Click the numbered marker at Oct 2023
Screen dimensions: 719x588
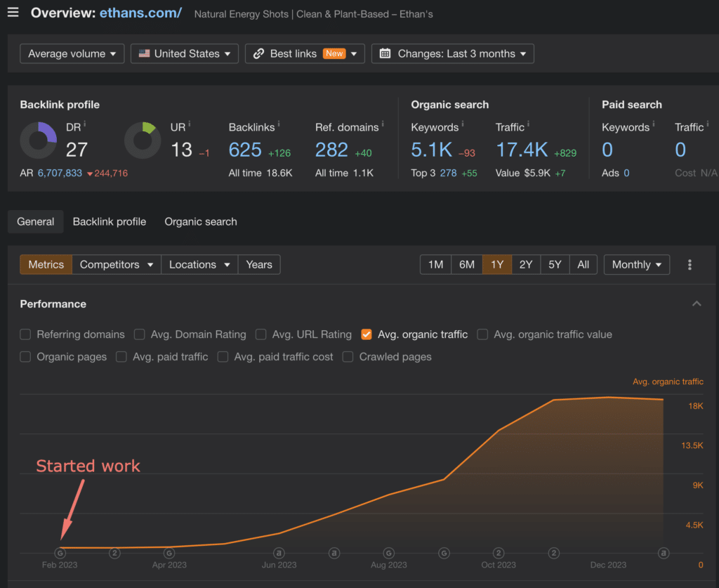coord(499,553)
